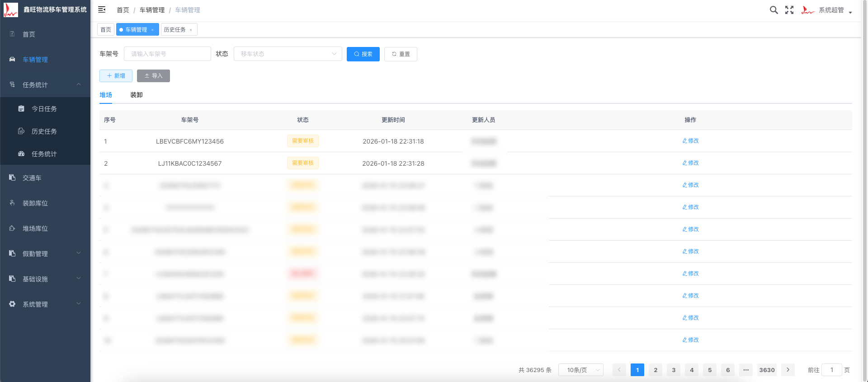The width and height of the screenshot is (868, 382).
Task: Collapse the 任务统计 sidebar group
Action: [45, 85]
